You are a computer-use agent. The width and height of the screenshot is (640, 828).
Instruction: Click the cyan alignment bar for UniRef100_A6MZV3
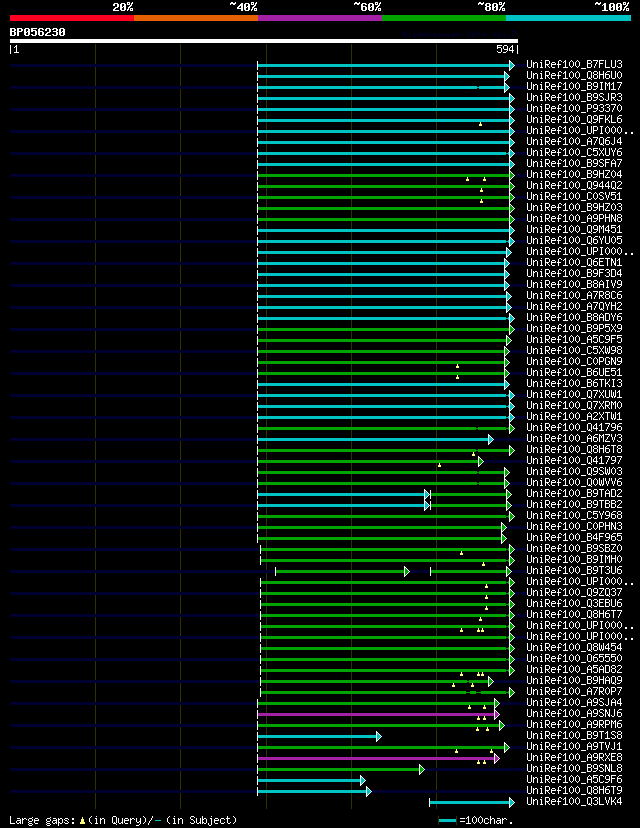point(375,439)
